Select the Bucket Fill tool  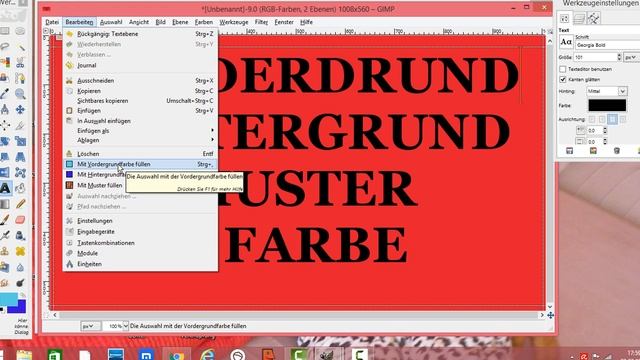pos(20,188)
